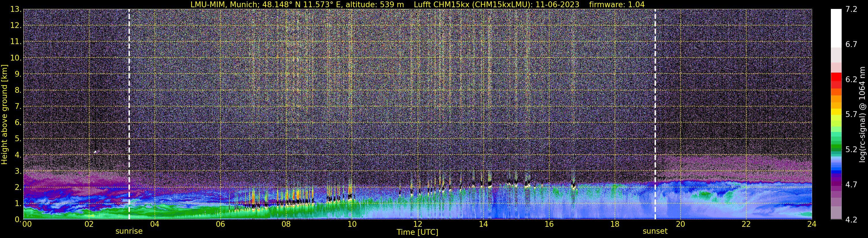Click the '6.' height axis tick label
The height and width of the screenshot is (238, 868).
point(18,122)
